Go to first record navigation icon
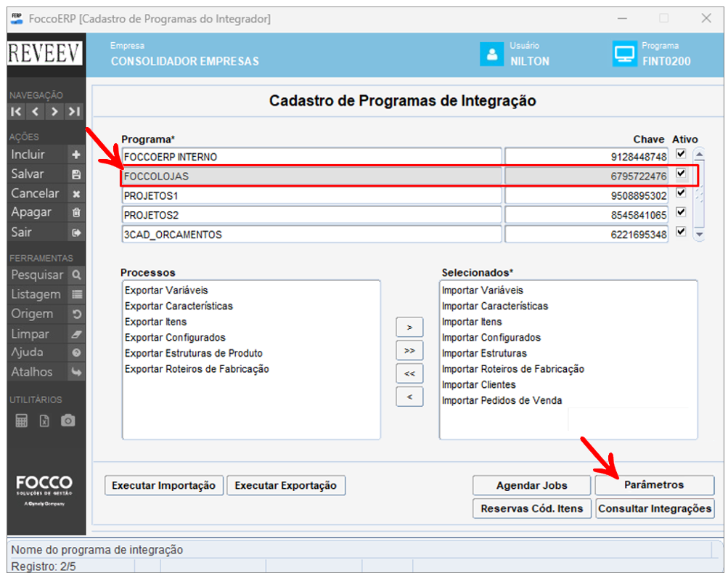 click(16, 111)
